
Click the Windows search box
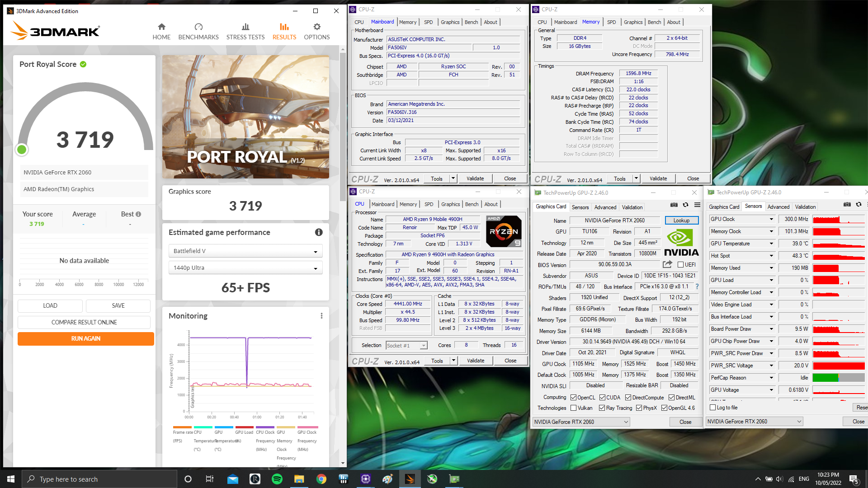[x=99, y=479]
